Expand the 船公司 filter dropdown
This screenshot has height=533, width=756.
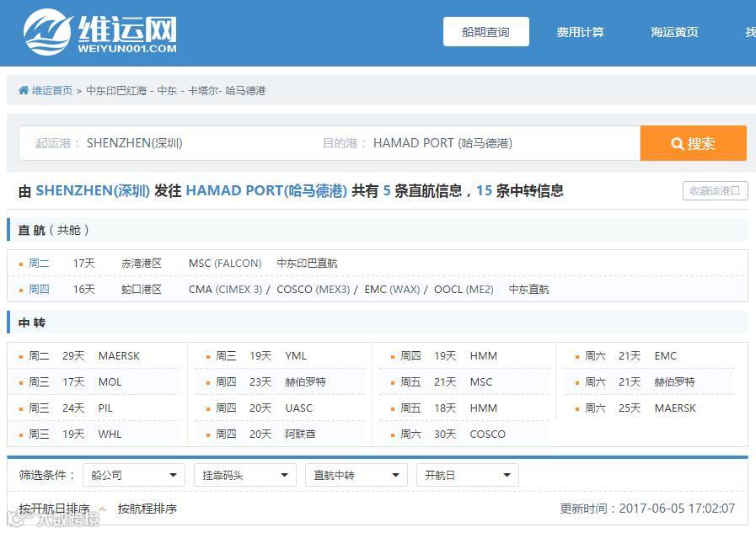(134, 475)
